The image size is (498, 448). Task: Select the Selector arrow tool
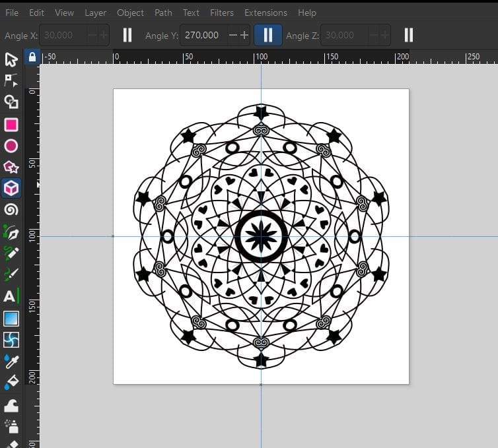[11, 60]
